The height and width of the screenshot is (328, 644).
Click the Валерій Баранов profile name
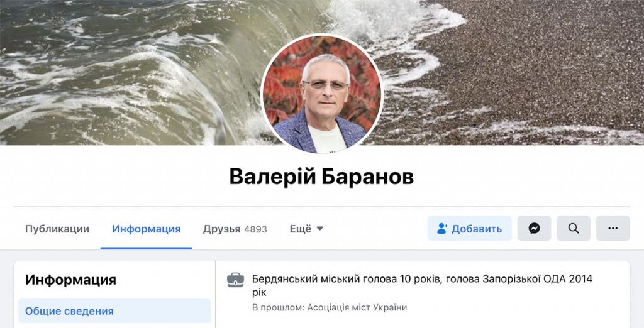pos(321,177)
